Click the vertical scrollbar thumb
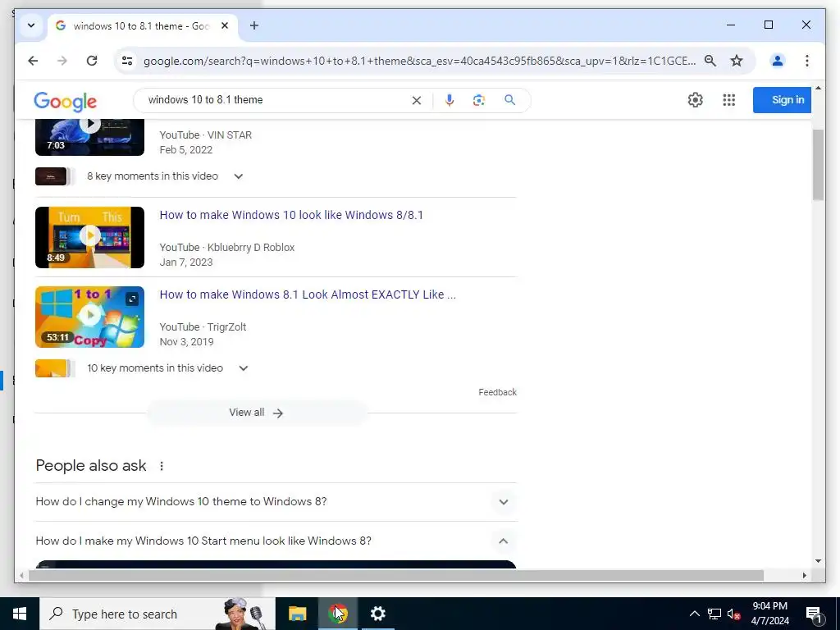The image size is (840, 630). pyautogui.click(x=818, y=165)
